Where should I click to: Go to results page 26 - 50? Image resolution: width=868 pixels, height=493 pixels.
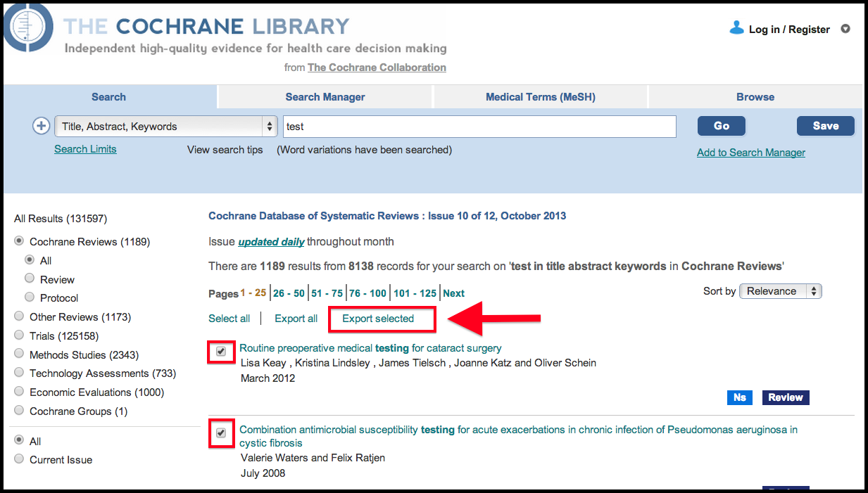(x=289, y=293)
